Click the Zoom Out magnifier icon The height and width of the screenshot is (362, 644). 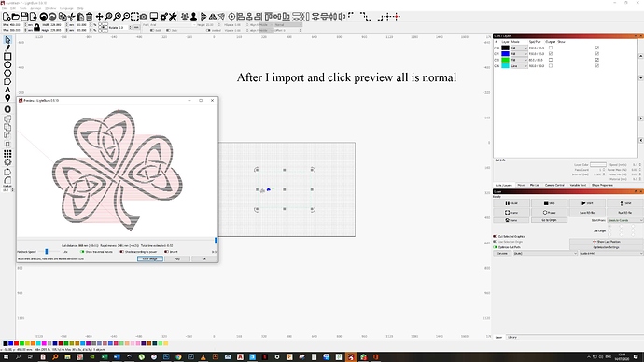click(126, 17)
